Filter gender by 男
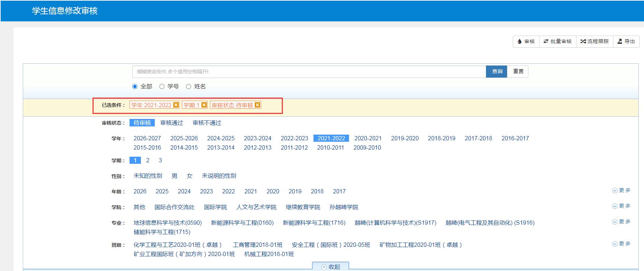The image size is (644, 271). [174, 176]
